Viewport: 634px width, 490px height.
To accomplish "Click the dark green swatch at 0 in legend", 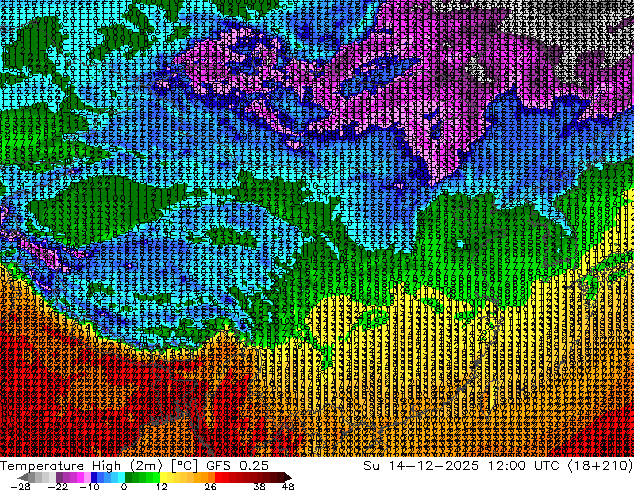I will click(129, 477).
